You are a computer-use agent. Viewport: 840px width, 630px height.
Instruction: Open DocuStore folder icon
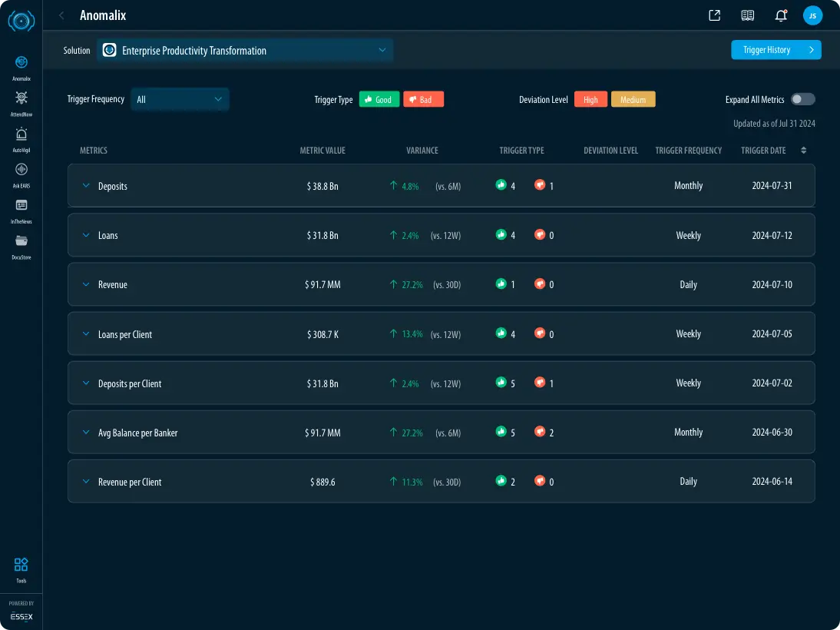pos(21,241)
